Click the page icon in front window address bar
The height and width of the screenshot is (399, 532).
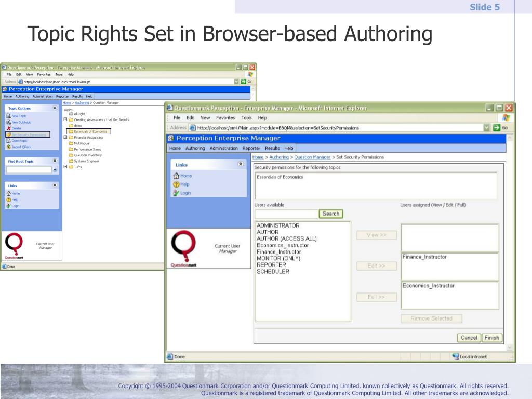tap(192, 128)
